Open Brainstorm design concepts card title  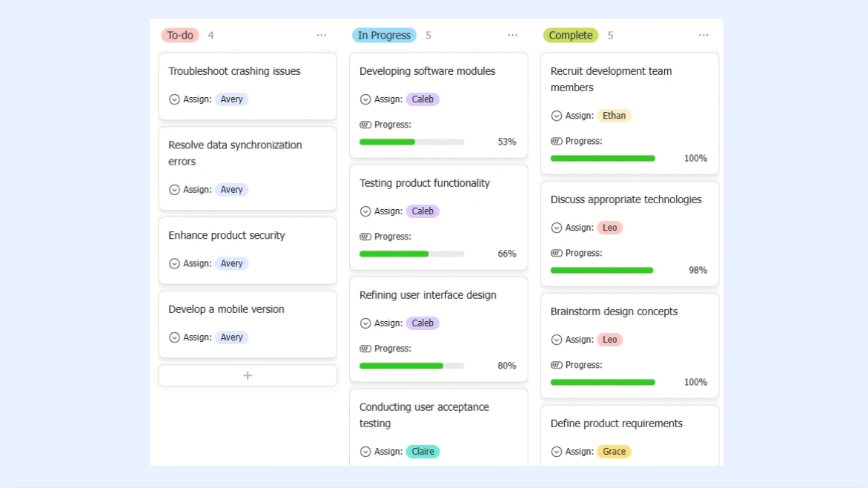point(614,311)
